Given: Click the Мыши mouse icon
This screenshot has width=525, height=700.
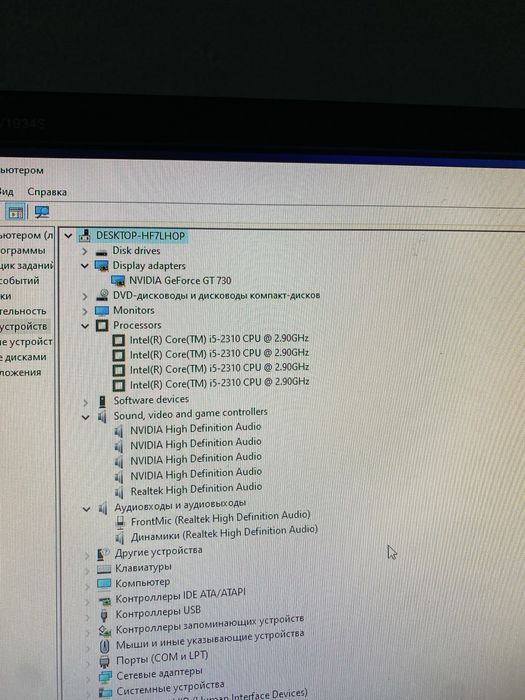Looking at the screenshot, I should tap(104, 646).
